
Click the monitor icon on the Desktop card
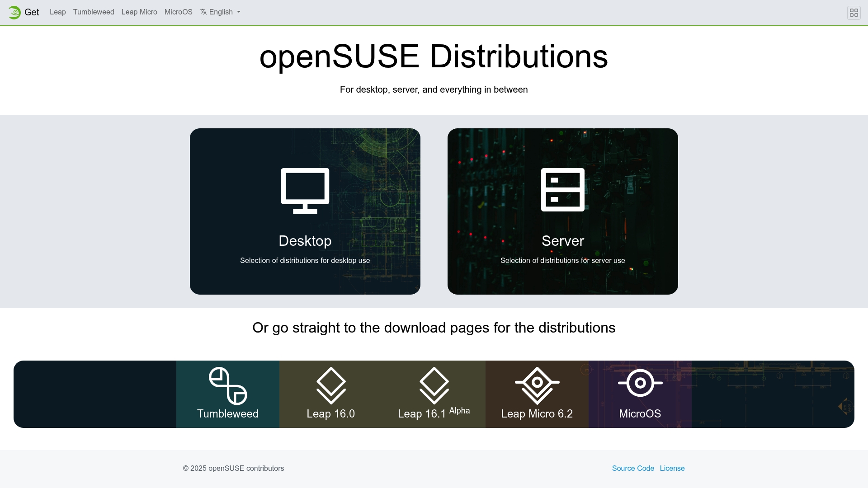(305, 190)
